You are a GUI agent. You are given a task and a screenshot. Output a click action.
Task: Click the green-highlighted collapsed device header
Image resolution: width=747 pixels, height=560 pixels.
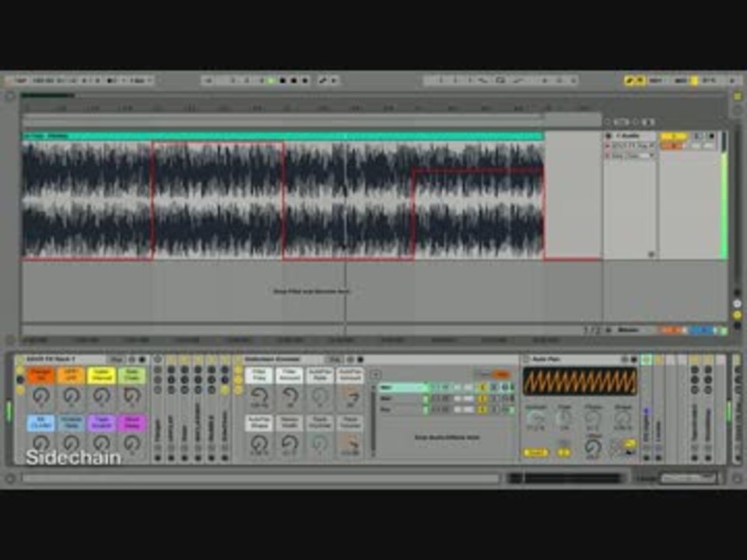646,359
